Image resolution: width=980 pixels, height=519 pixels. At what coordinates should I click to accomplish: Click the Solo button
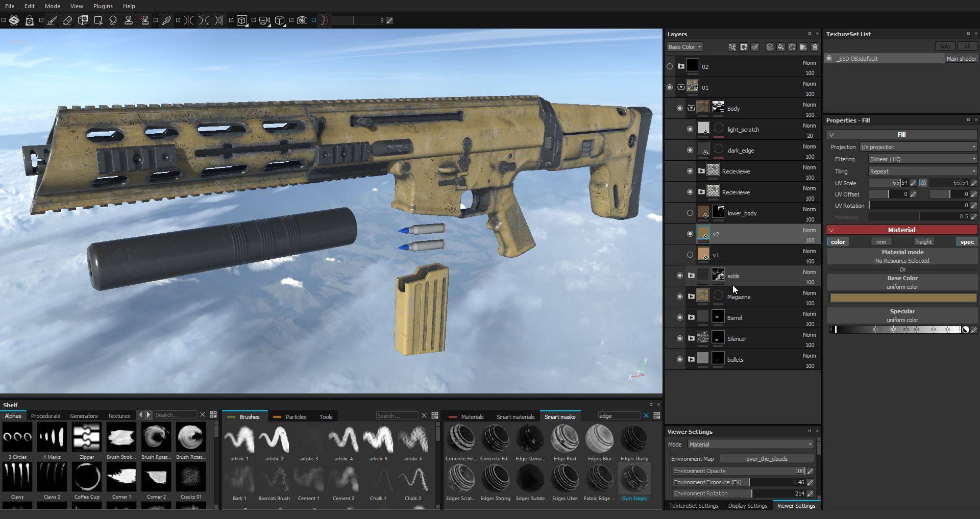point(945,46)
